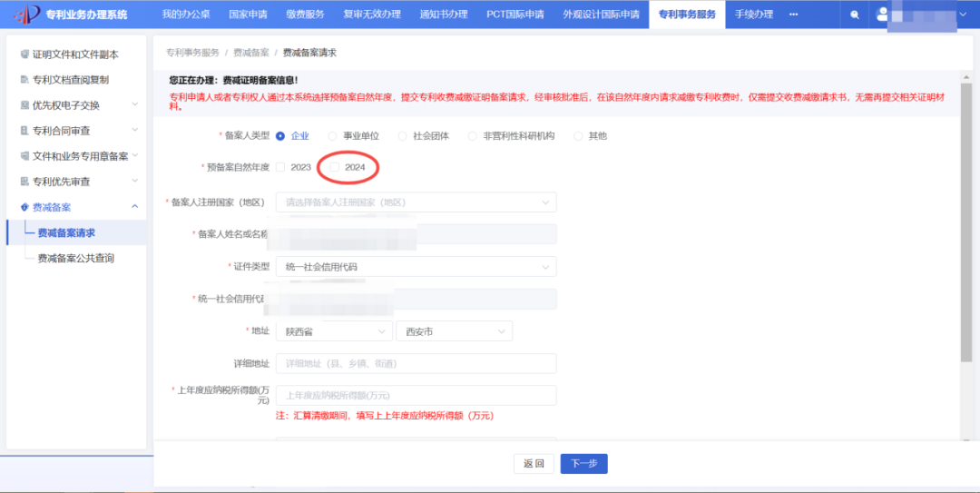
Task: Tick the 2023 year checkbox
Action: click(x=280, y=167)
